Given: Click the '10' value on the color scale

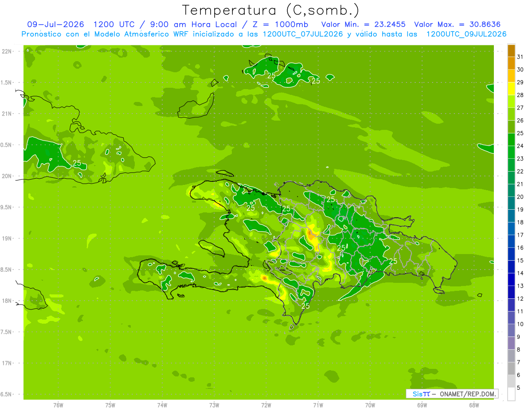Looking at the screenshot, I should (x=520, y=324).
